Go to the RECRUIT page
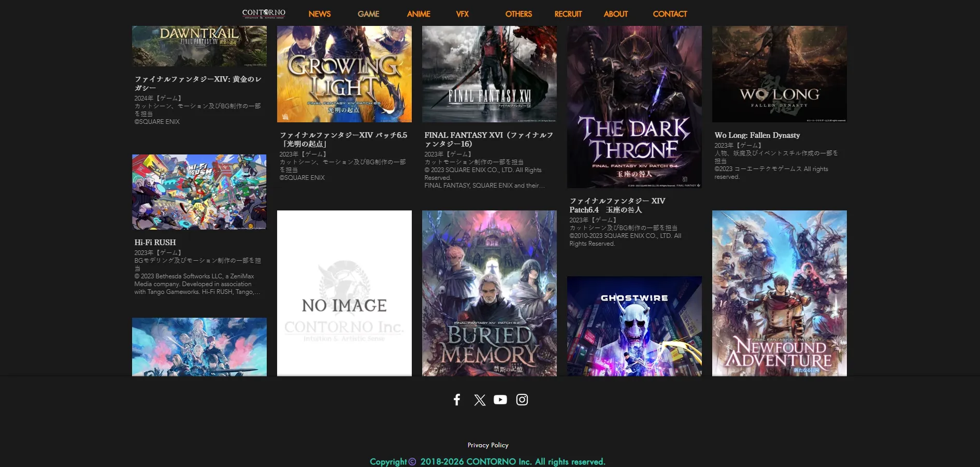This screenshot has width=980, height=467. click(568, 14)
